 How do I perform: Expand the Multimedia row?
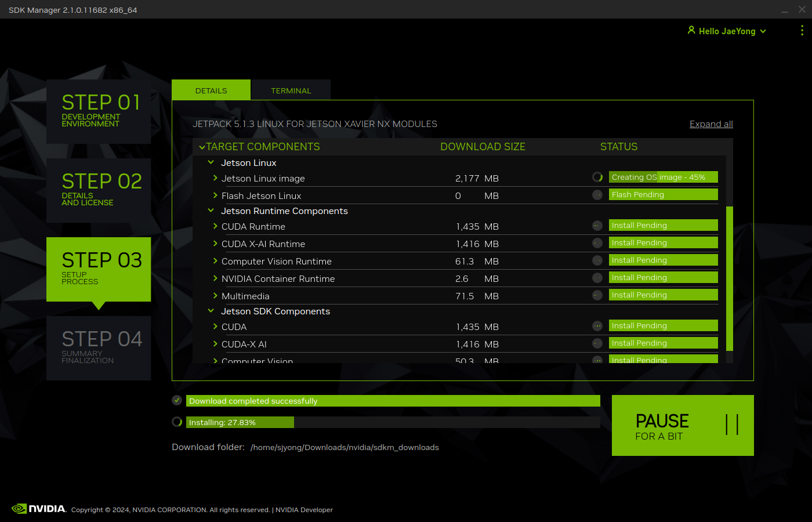tap(215, 296)
